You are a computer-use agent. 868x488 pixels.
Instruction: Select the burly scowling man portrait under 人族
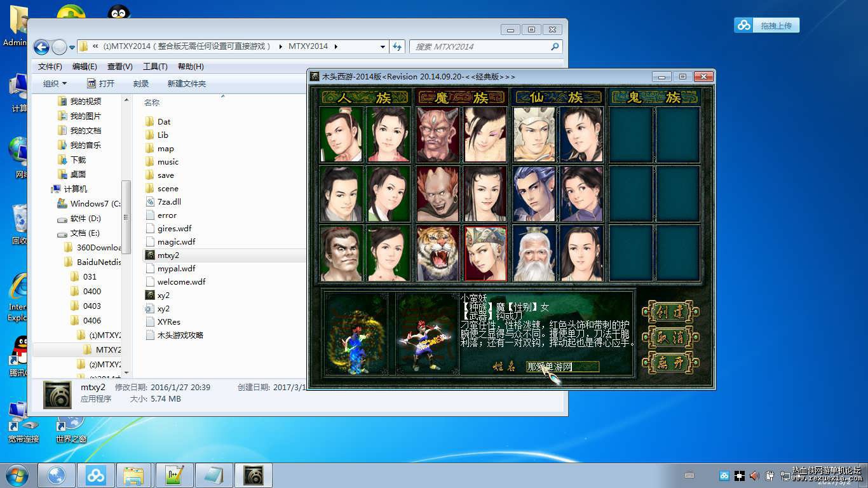341,254
